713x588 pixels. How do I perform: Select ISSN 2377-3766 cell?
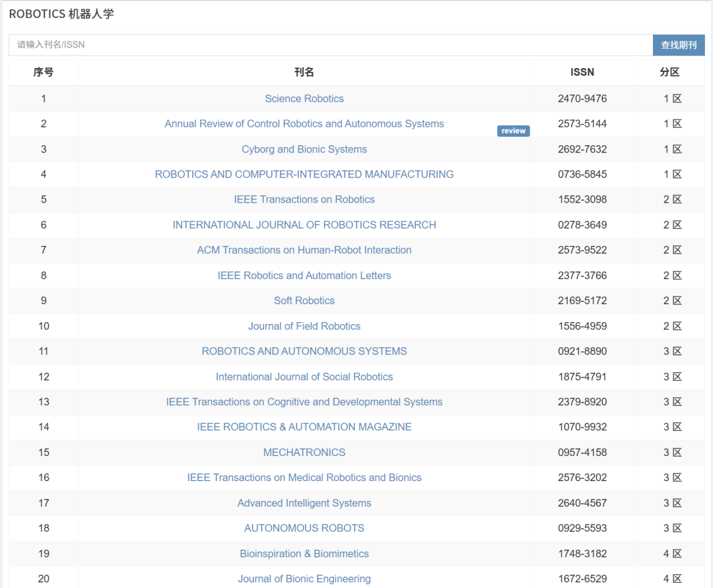(x=582, y=275)
